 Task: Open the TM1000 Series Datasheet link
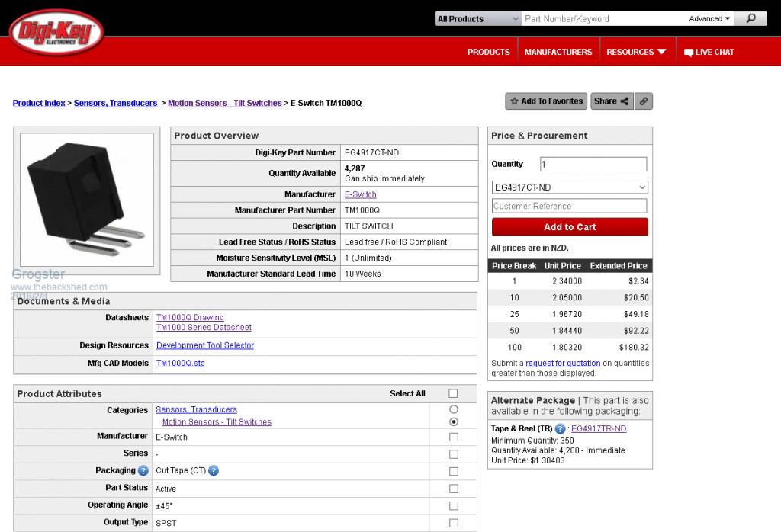[x=204, y=328]
